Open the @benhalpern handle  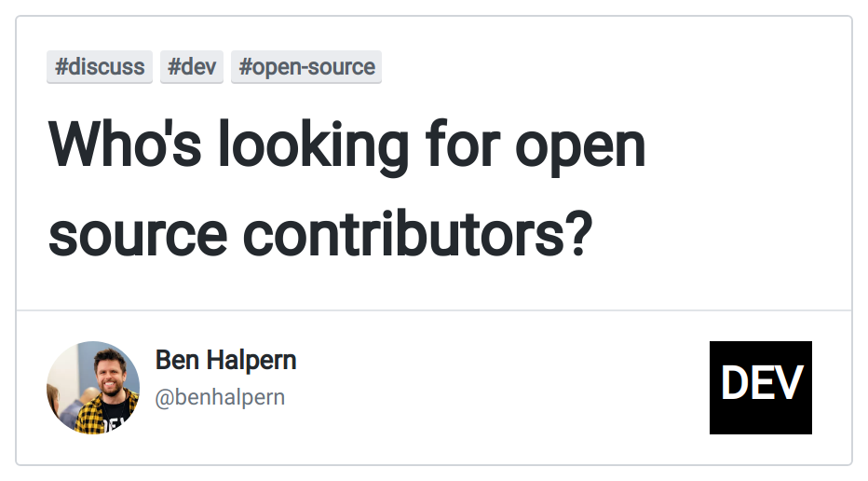coord(220,398)
